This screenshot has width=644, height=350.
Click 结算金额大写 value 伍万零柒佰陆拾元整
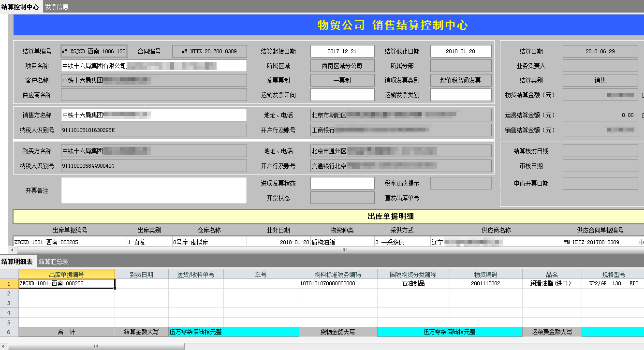[234, 332]
